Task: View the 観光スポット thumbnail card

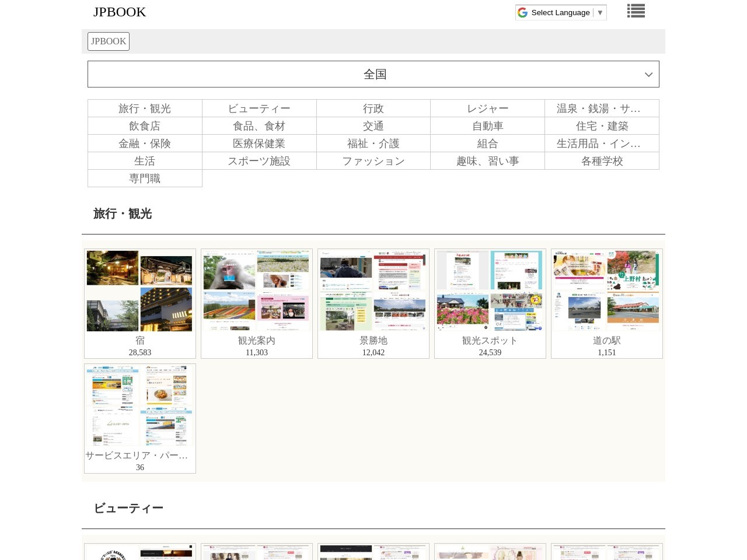Action: 490,303
